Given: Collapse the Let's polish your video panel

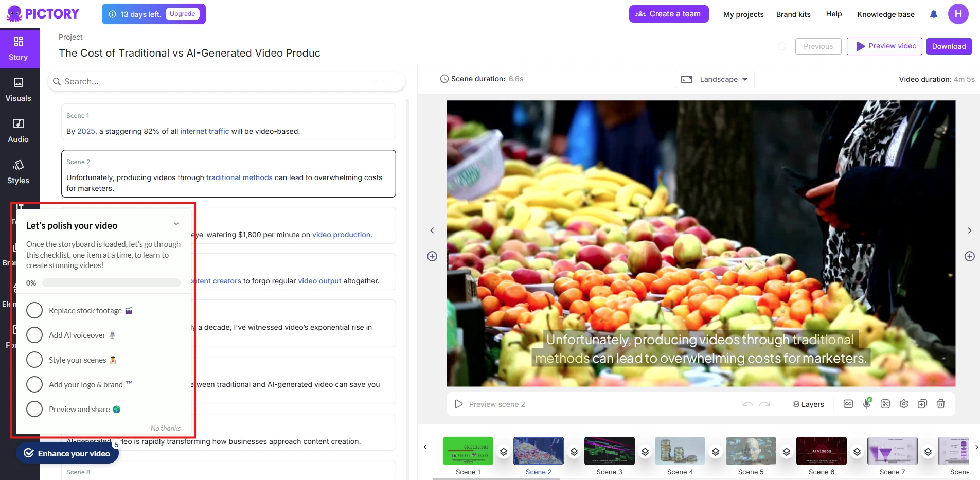Looking at the screenshot, I should 176,224.
